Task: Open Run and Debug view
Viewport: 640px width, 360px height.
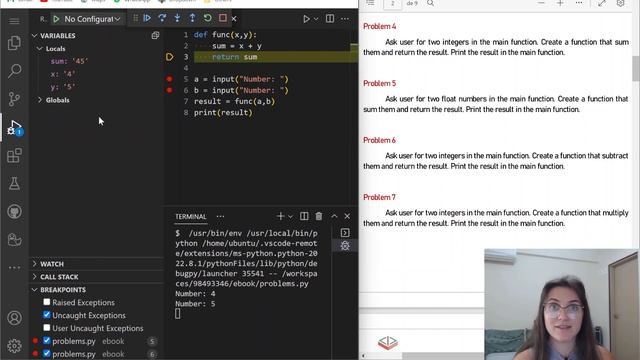Action: point(14,127)
